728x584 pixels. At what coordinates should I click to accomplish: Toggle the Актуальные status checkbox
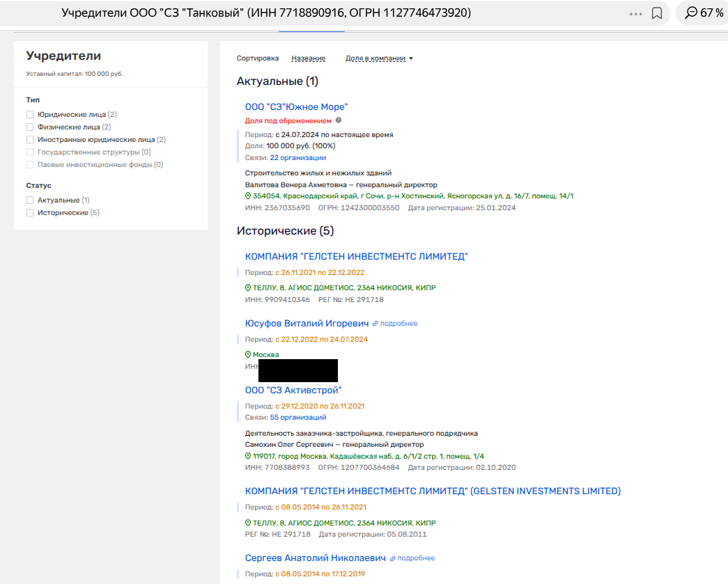tap(30, 200)
